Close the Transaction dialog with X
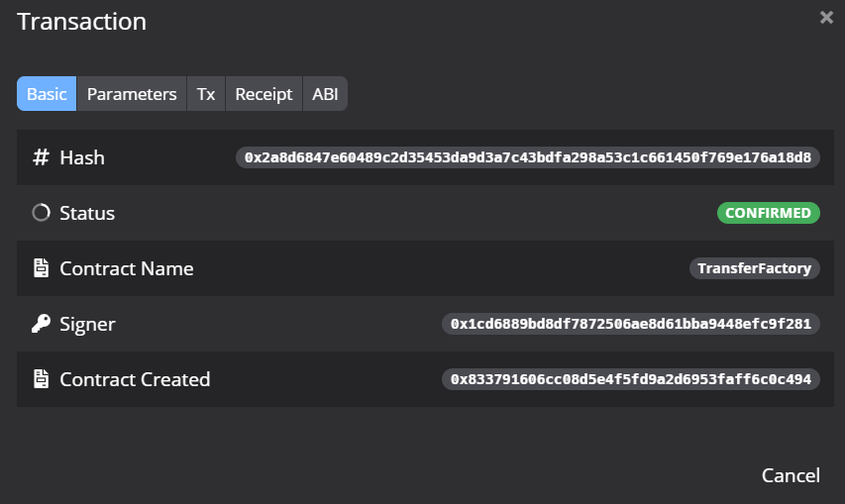 click(x=826, y=18)
